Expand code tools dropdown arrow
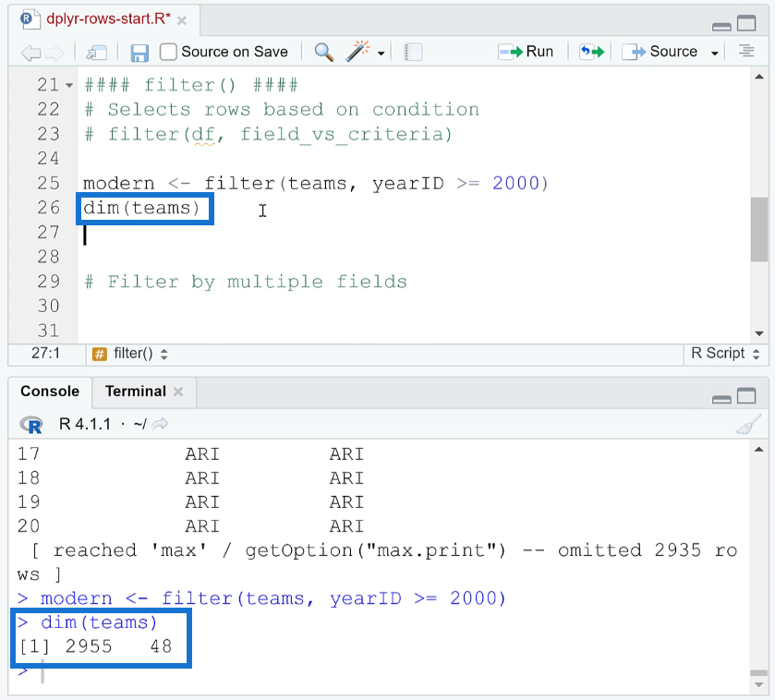775x700 pixels. (x=381, y=53)
